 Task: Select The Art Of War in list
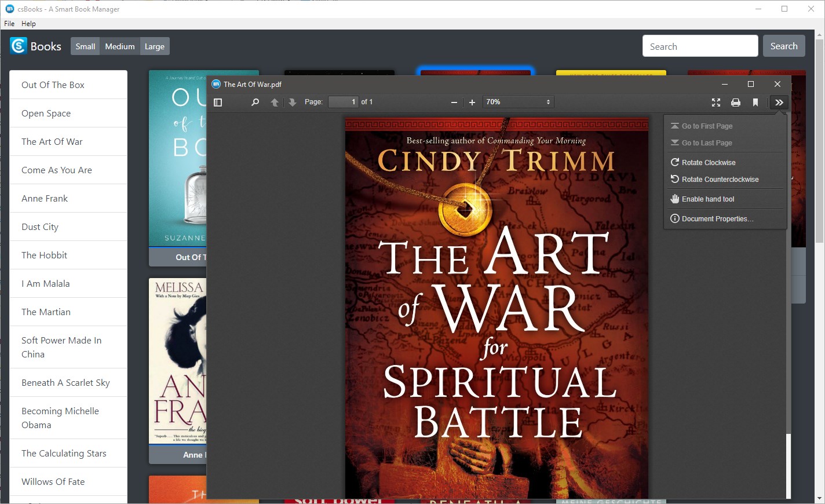(68, 142)
